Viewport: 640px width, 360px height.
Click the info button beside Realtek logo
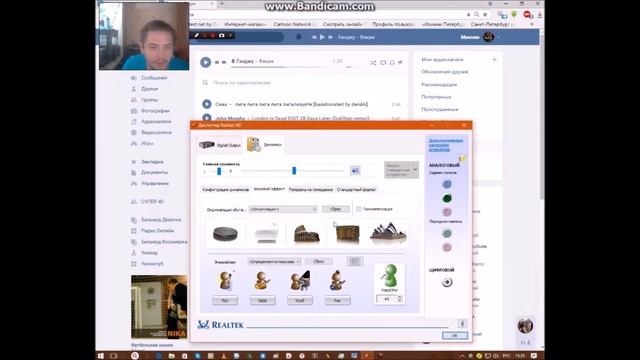[x=462, y=324]
